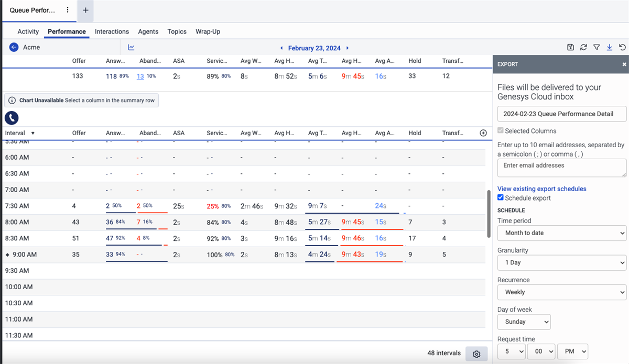Click the export download icon
Screen dimensions: 629x364
pos(609,47)
